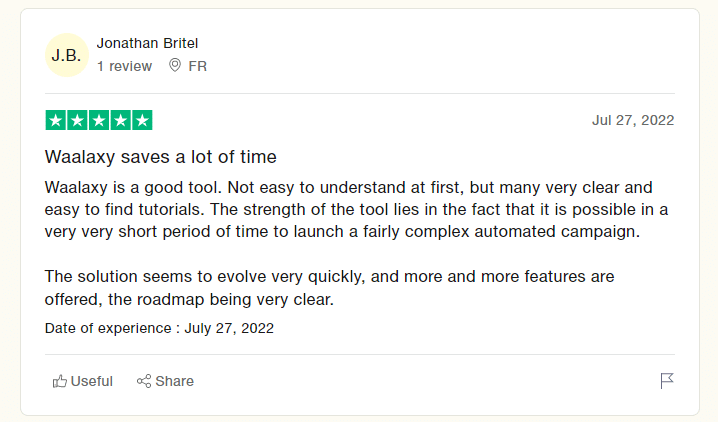Click the fourth green rating star
Screen dimensions: 718x422
[x=120, y=120]
